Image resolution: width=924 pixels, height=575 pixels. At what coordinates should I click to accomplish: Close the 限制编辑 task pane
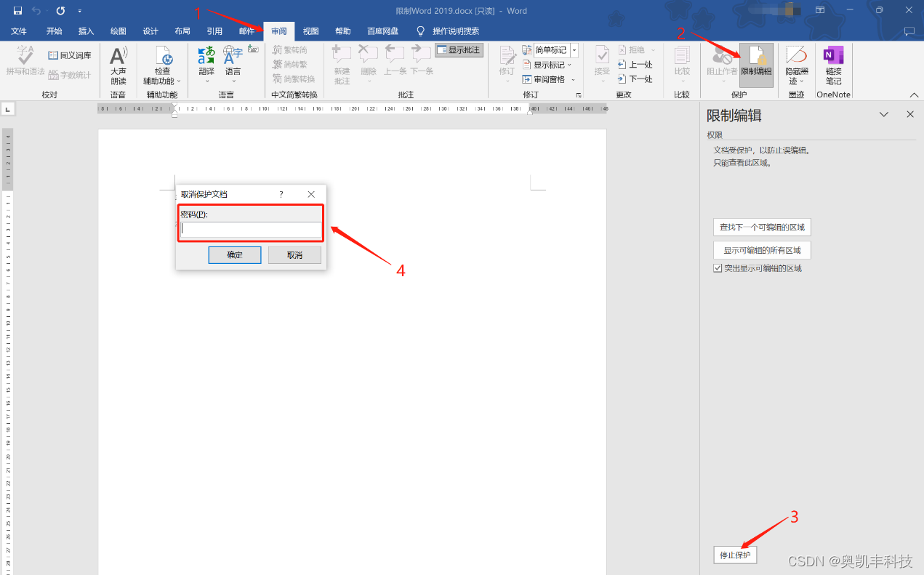click(910, 115)
